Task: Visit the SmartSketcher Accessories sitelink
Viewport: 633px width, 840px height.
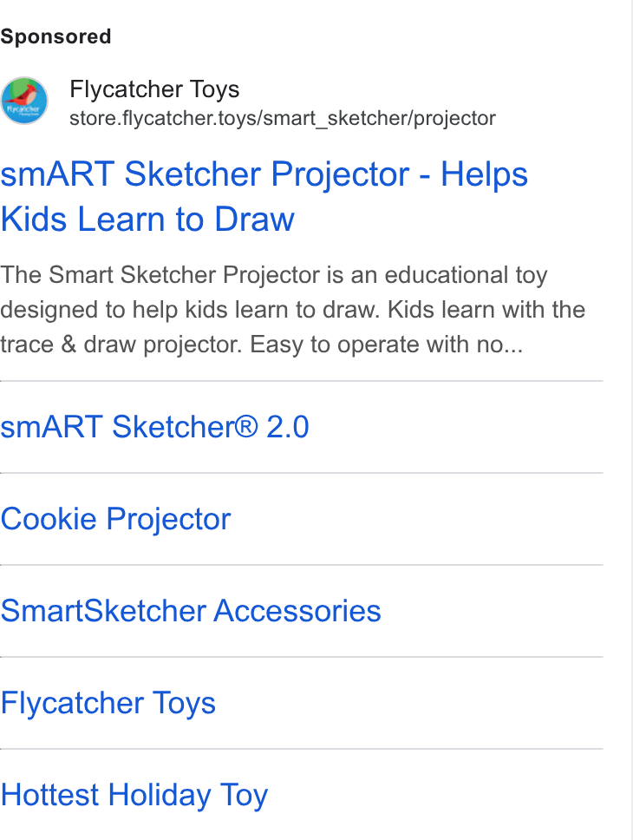Action: [191, 611]
